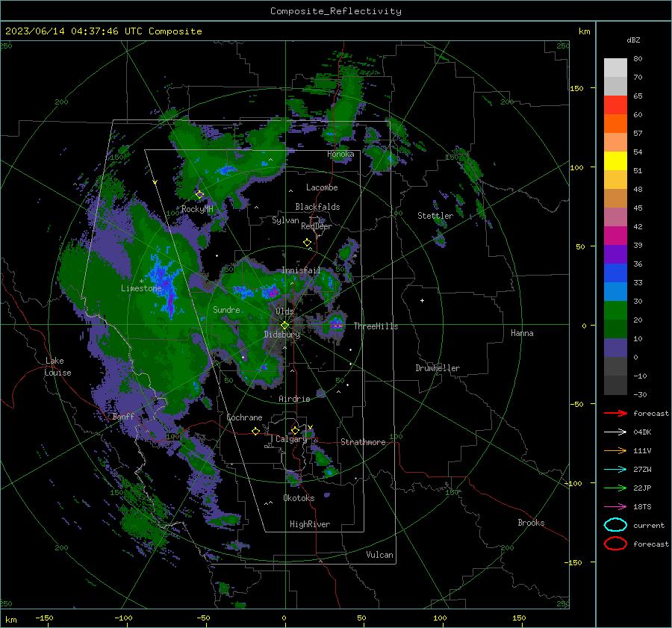Click the ThreeHills label
672x628 pixels.
(x=376, y=326)
